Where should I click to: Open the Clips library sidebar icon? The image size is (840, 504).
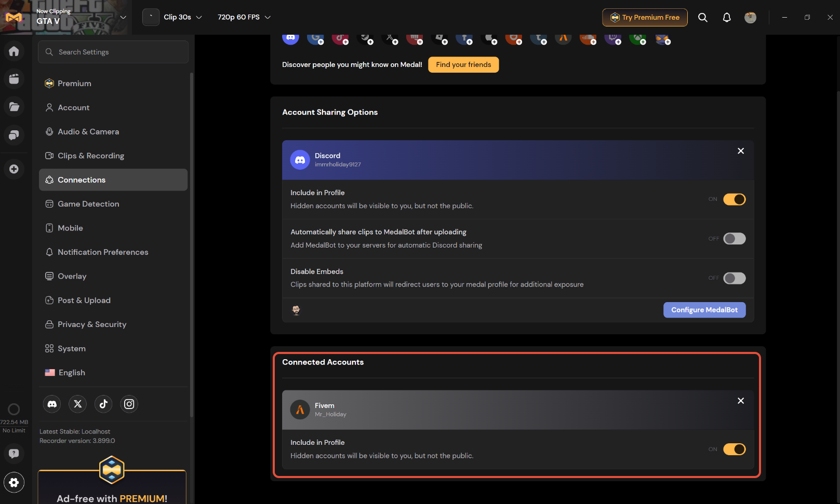tap(14, 79)
